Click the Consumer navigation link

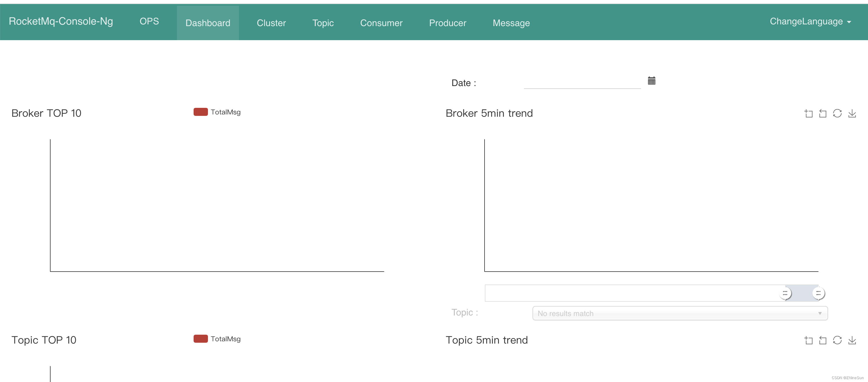(x=381, y=22)
